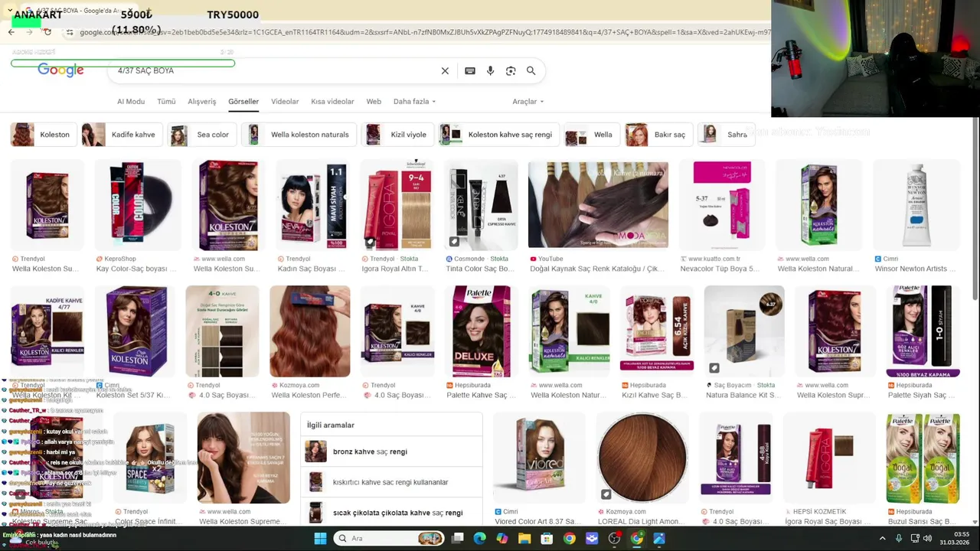Expand the 'Daha fazla' dropdown
This screenshot has height=551, width=980.
click(414, 101)
